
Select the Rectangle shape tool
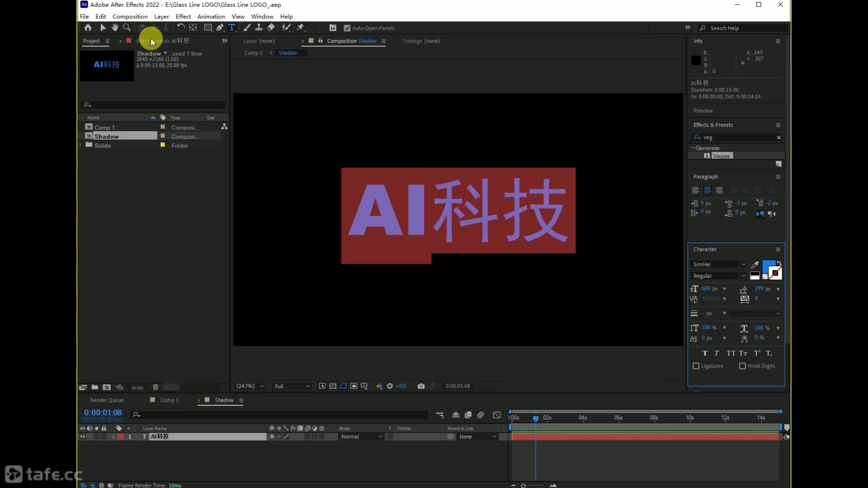208,28
